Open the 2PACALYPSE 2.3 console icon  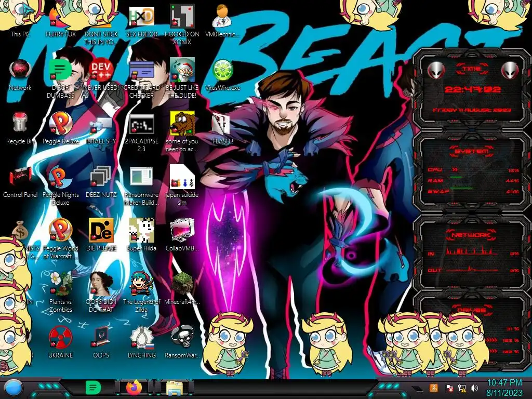click(x=141, y=132)
